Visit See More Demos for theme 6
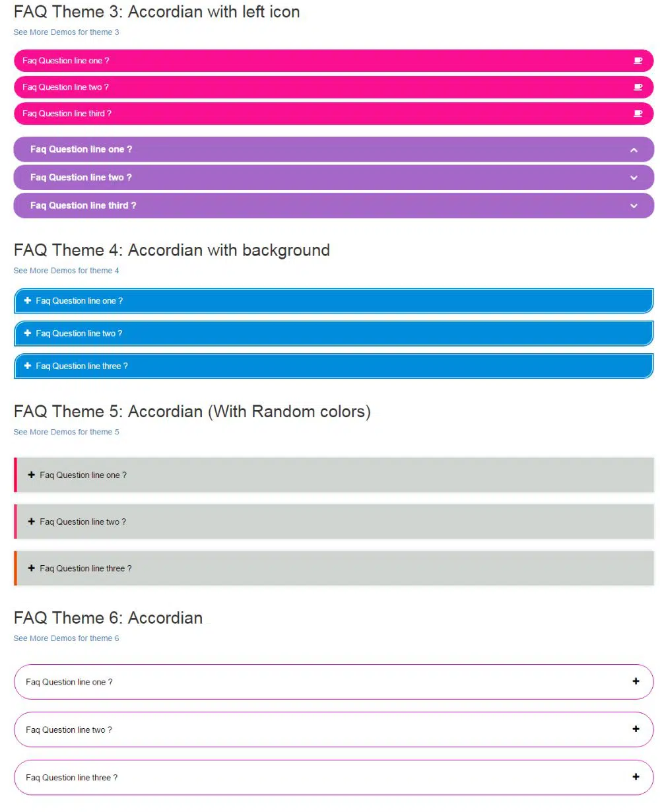The height and width of the screenshot is (812, 660). 66,638
